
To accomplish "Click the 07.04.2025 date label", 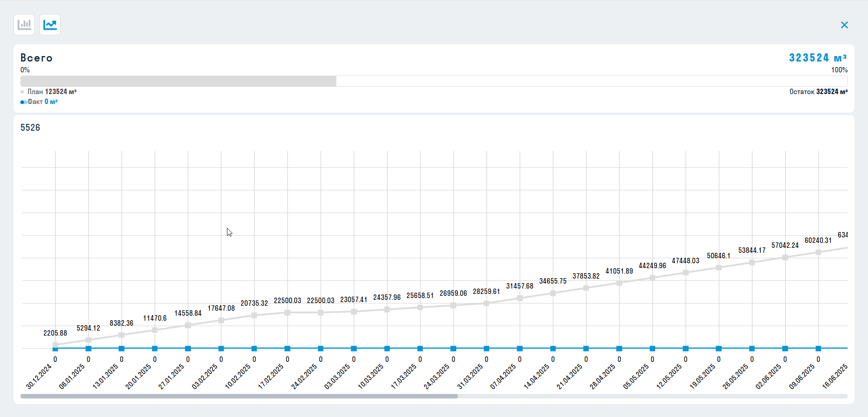I will click(x=503, y=377).
